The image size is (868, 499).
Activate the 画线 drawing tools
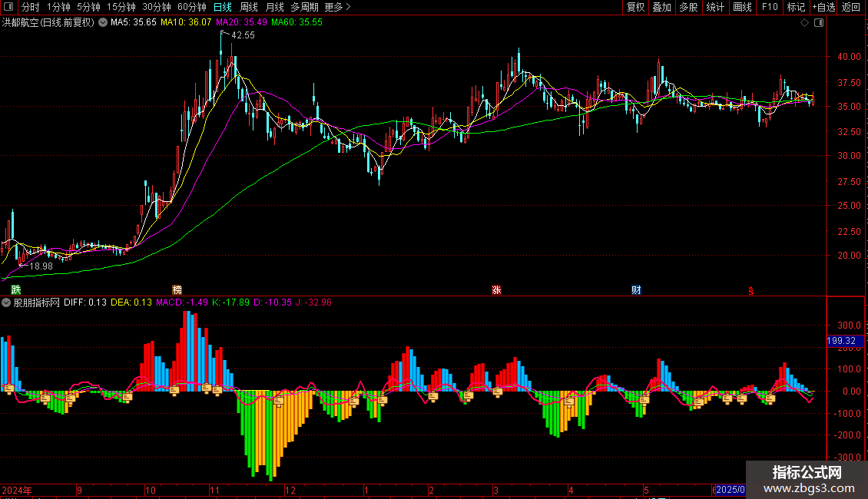pyautogui.click(x=742, y=7)
